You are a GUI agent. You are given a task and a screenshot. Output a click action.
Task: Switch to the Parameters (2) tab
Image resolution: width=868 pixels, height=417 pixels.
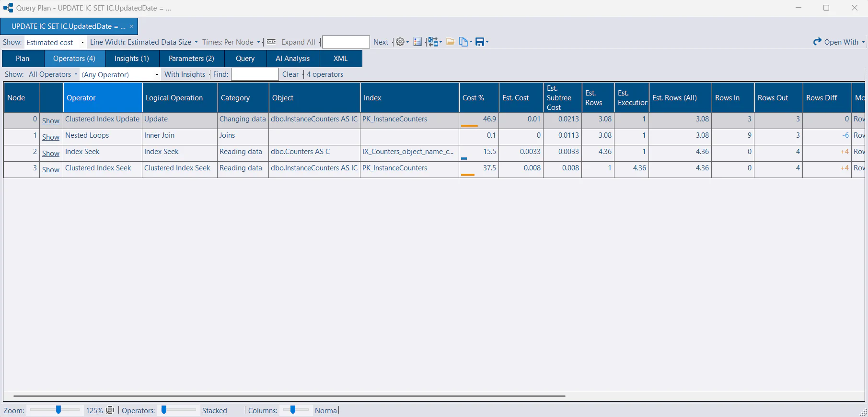tap(191, 59)
